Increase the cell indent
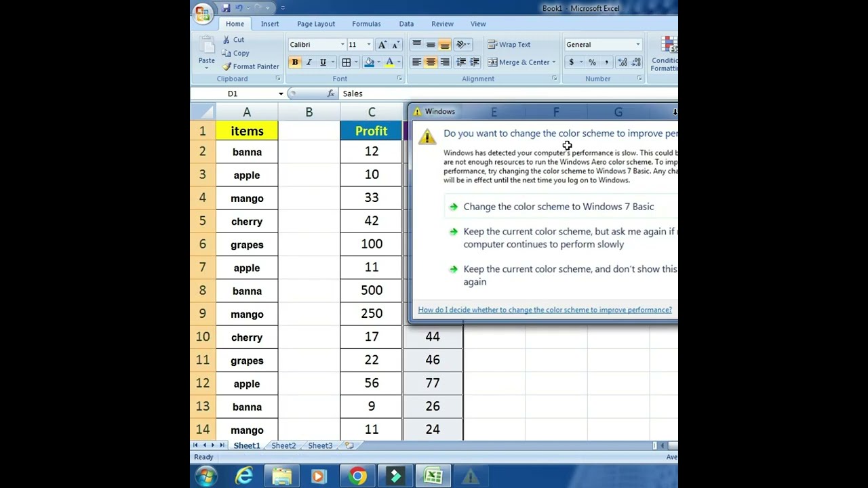Screen dimensions: 868x488 point(475,62)
